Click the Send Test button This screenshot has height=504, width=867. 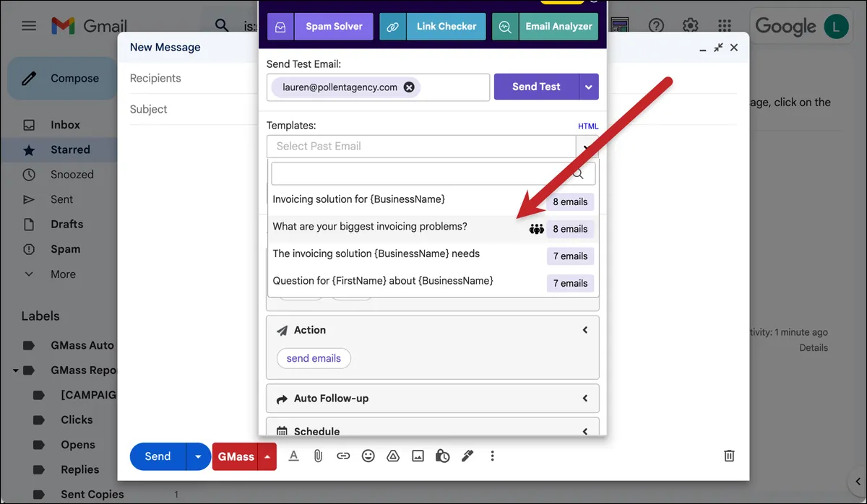pos(536,87)
